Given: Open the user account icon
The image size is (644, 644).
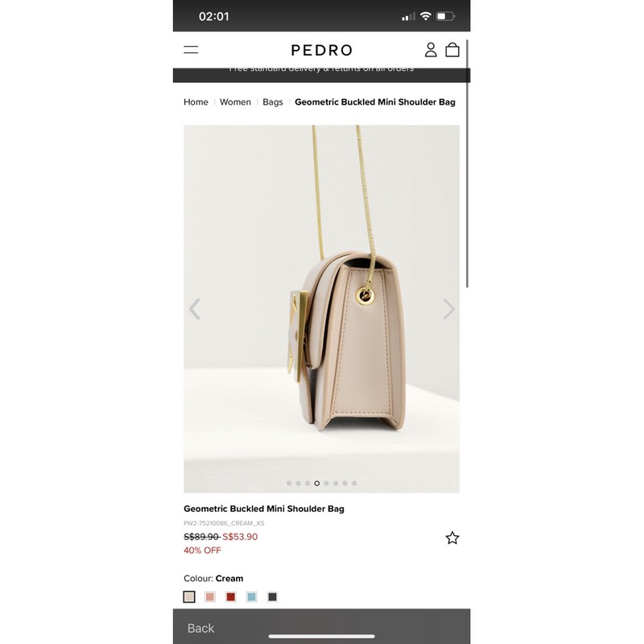Looking at the screenshot, I should pos(431,50).
